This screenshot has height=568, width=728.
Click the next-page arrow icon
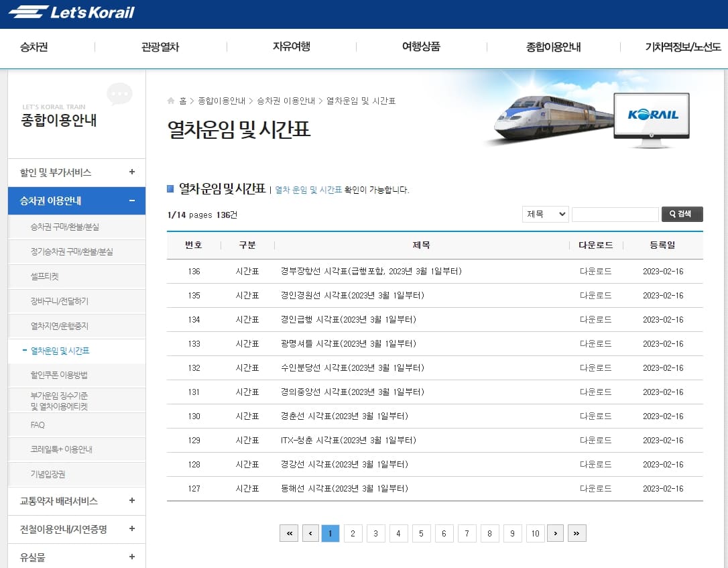tap(555, 532)
